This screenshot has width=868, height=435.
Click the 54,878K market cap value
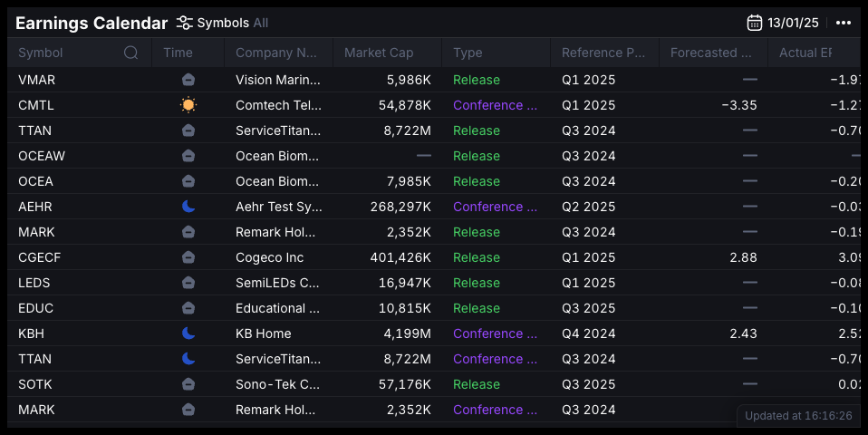click(405, 105)
